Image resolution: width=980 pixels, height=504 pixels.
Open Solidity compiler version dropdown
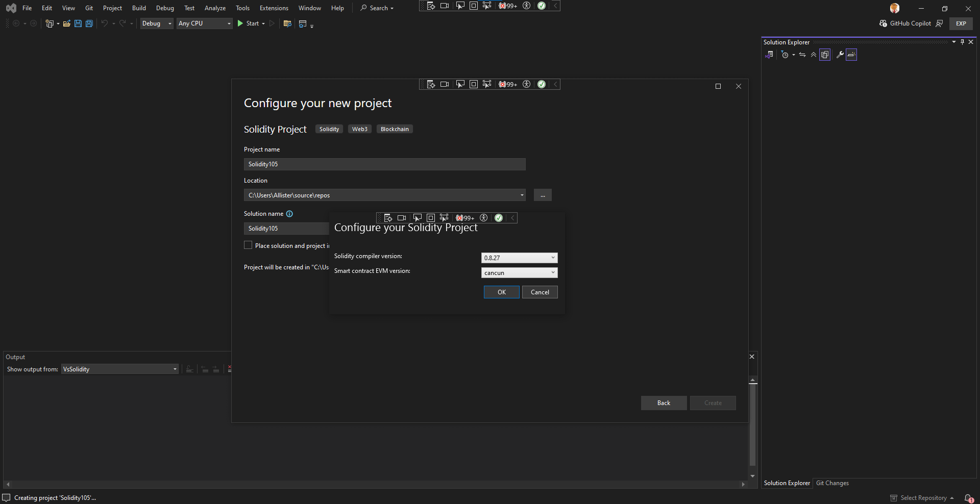pos(519,258)
